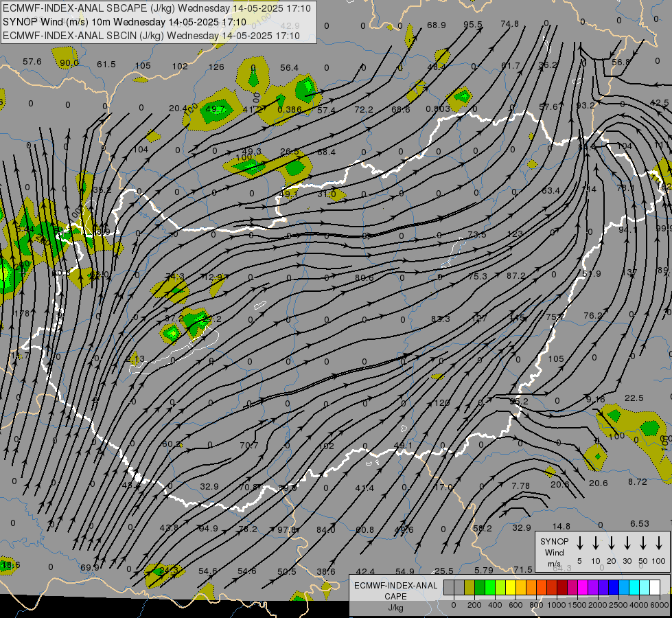Click the 93.2 value on the map

[x=586, y=105]
